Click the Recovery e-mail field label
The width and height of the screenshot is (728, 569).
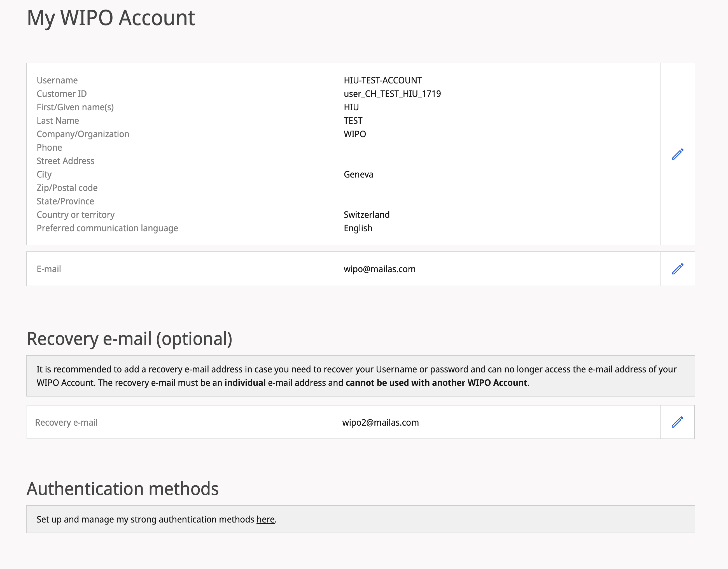[66, 422]
